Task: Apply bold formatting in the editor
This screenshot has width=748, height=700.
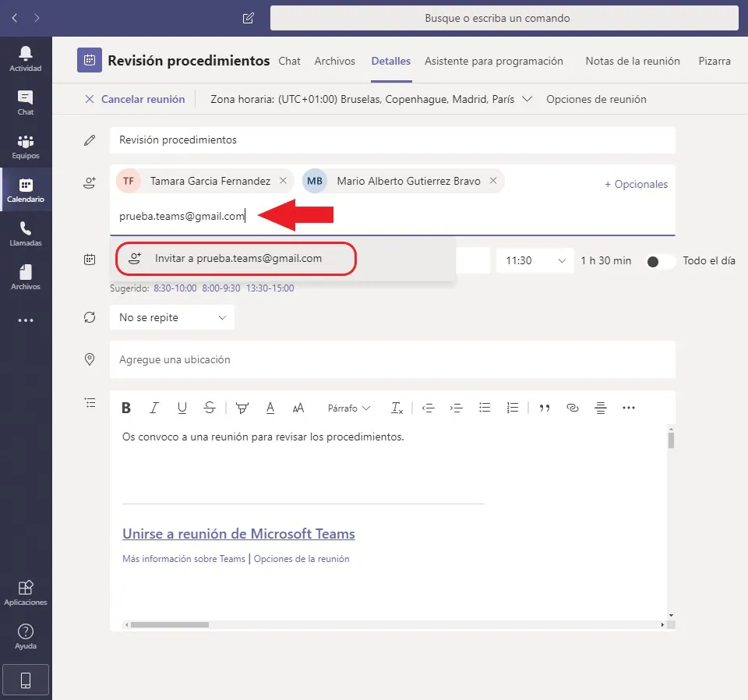Action: [x=126, y=408]
